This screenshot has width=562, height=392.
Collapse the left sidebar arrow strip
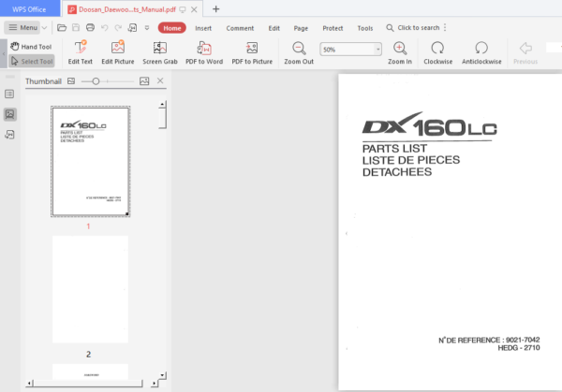(x=3, y=53)
